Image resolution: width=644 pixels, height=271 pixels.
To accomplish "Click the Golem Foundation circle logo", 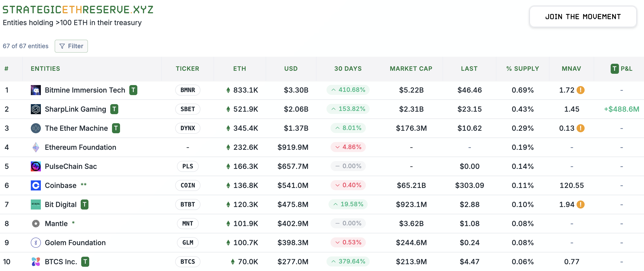I will (x=36, y=243).
